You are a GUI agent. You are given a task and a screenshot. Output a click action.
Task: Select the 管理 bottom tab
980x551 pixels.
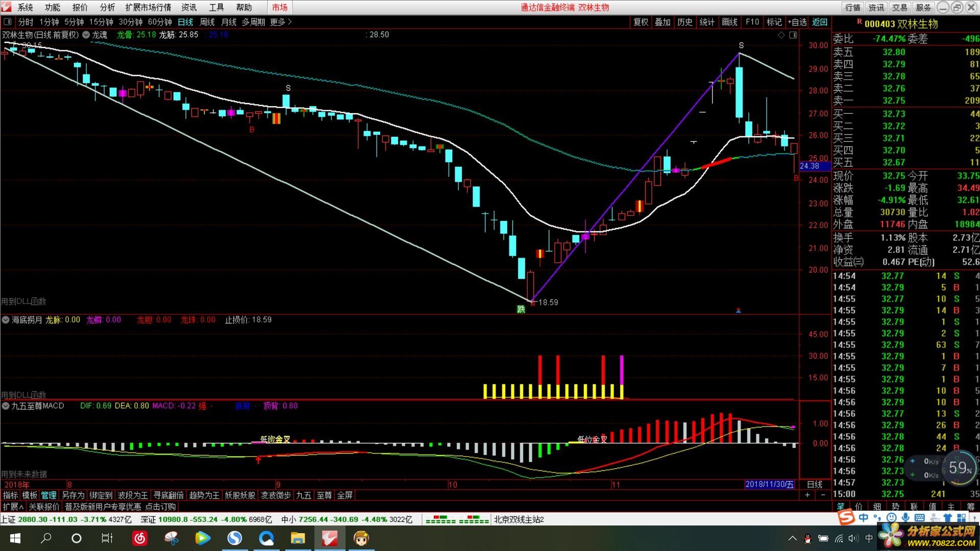coord(49,495)
